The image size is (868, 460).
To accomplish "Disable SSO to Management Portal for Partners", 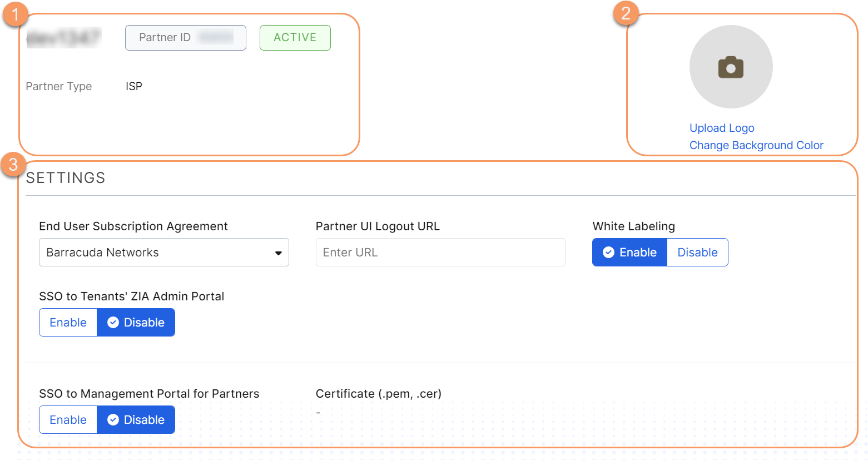I will (136, 420).
